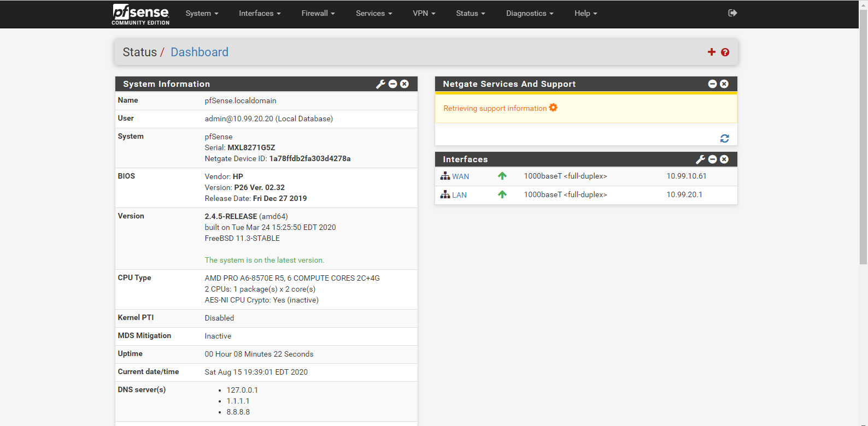Click the MDS Mitigation Inactive value
This screenshot has height=426, width=868.
pos(218,336)
